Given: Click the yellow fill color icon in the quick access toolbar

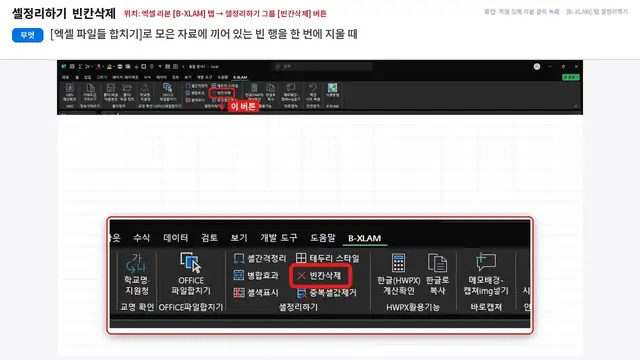Looking at the screenshot, I should click(x=109, y=67).
